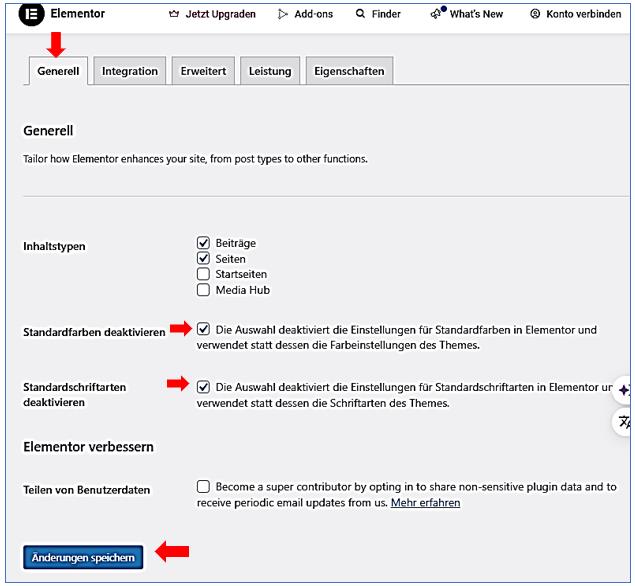Check the Teilen von Benutzerdaten checkbox
635x586 pixels.
[204, 486]
